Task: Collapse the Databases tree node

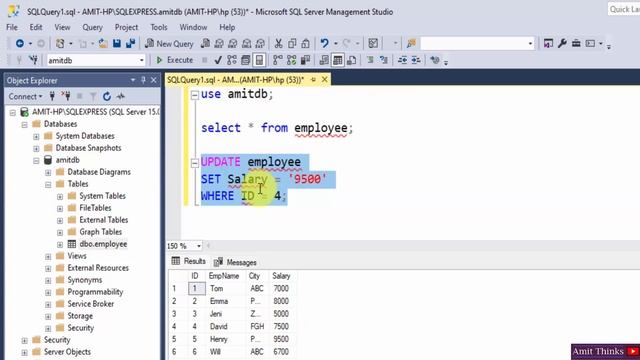Action: [x=24, y=124]
